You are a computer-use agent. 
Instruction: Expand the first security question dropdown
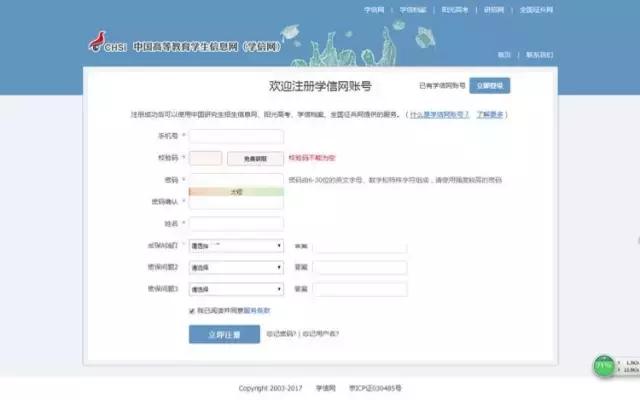click(236, 245)
